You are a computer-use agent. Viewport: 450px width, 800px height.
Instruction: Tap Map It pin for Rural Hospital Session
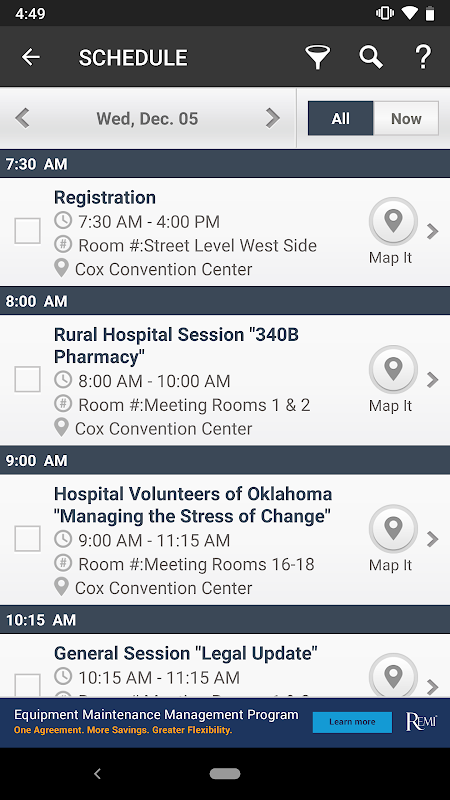[393, 370]
